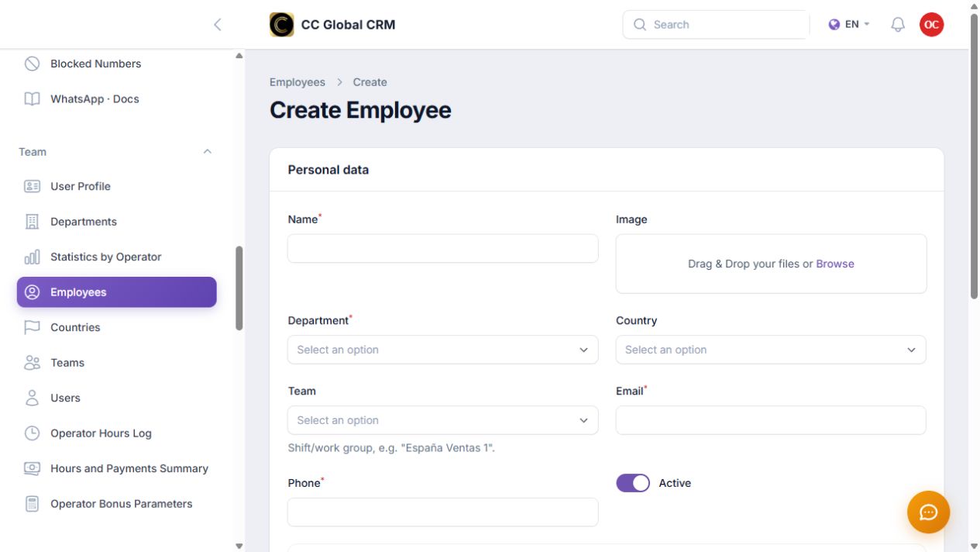Click the Hours and Payments Summary icon

pyautogui.click(x=32, y=468)
